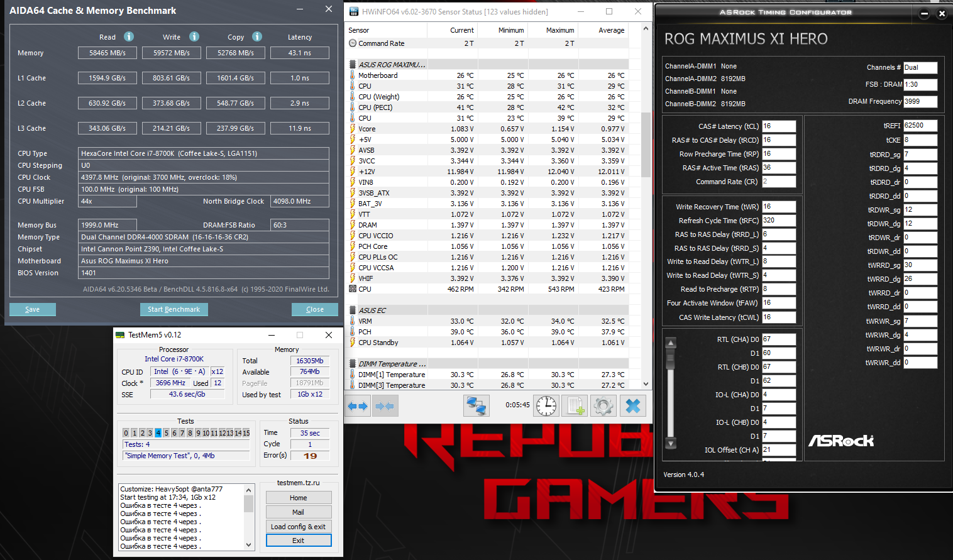Viewport: 953px width, 560px height.
Task: Click the Refresh Cycle Time (tRFC) field
Action: pyautogui.click(x=779, y=221)
